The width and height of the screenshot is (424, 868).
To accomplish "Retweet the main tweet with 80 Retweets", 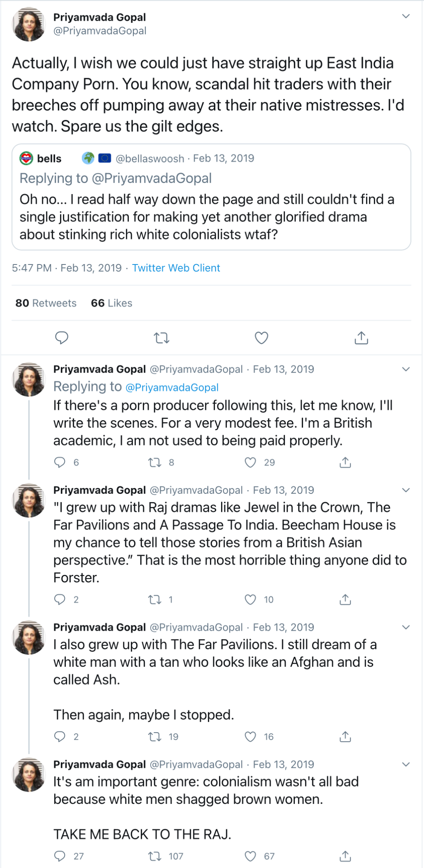I will tap(161, 338).
